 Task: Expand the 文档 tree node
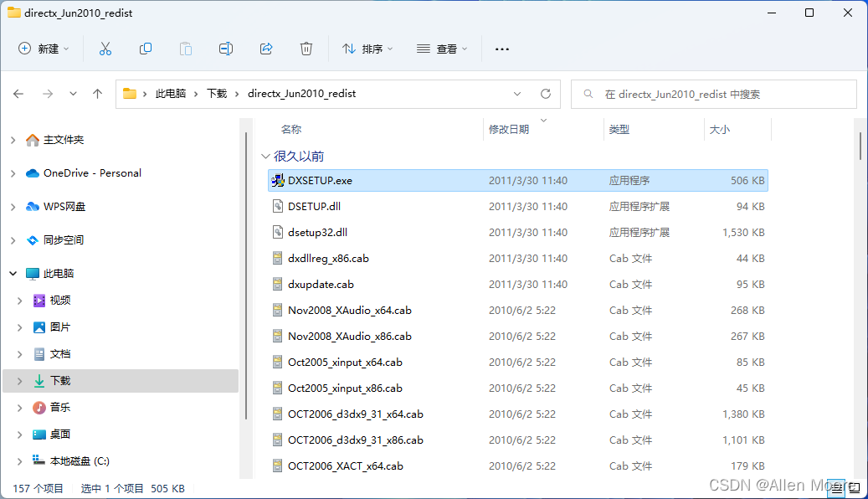[19, 354]
